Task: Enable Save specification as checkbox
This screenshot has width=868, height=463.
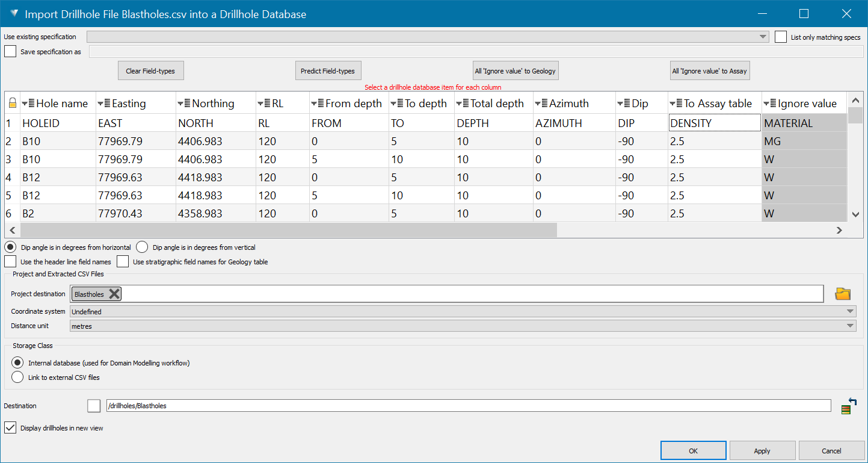Action: 10,52
